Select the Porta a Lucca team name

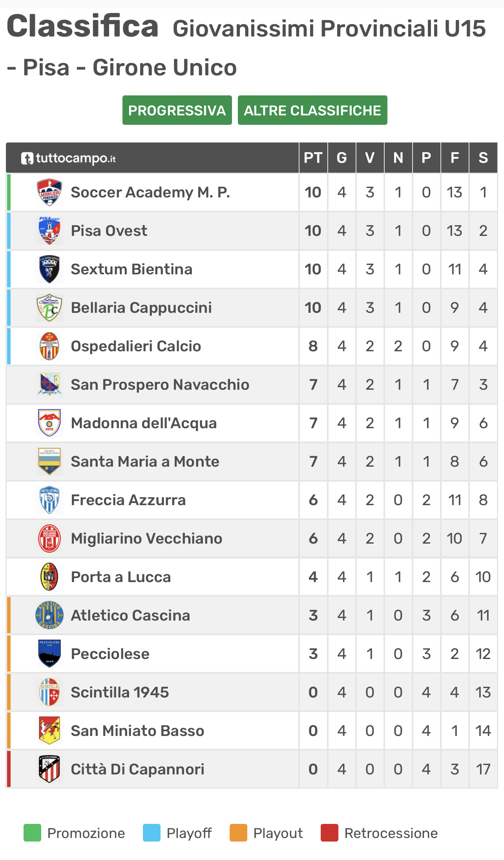point(121,577)
